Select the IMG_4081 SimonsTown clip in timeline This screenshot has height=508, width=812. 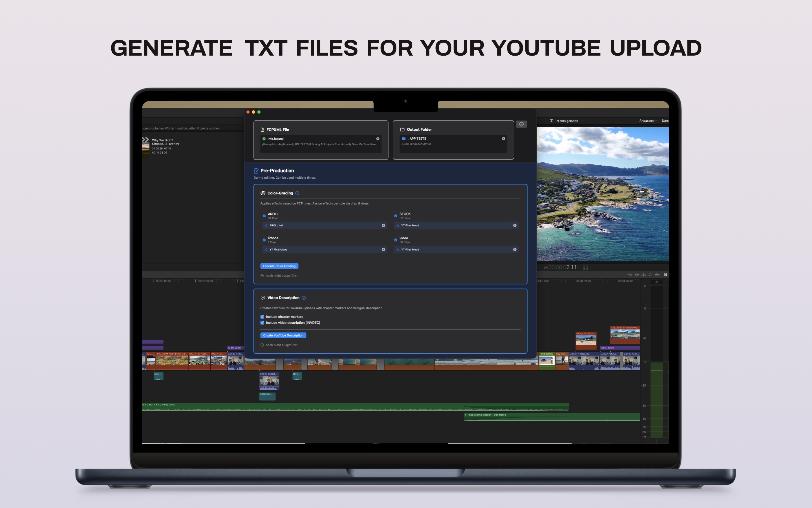tap(625, 334)
